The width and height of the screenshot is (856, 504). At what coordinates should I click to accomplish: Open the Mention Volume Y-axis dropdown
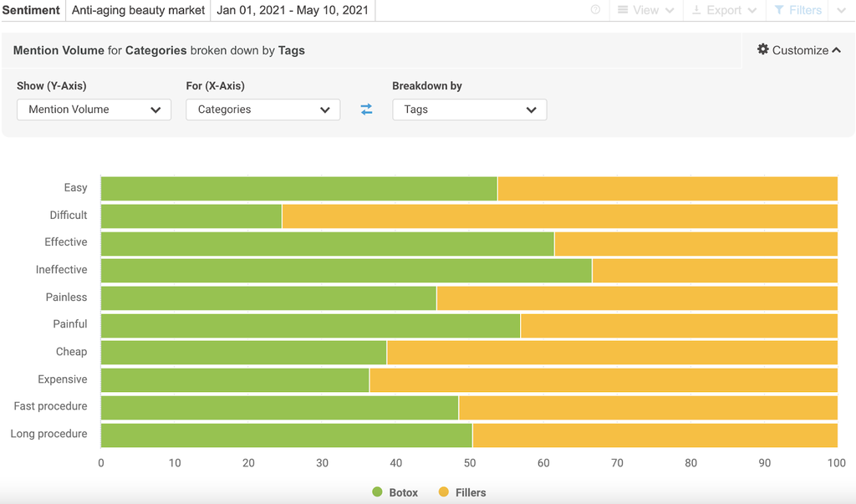tap(94, 109)
